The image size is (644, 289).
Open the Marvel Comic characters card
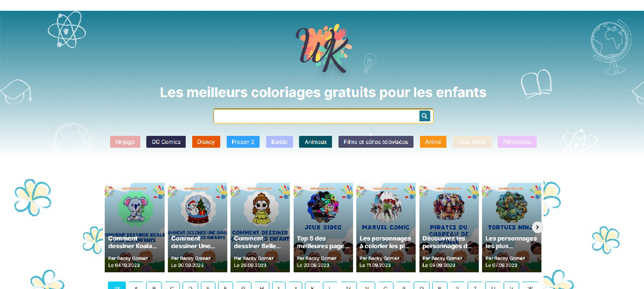(x=386, y=228)
